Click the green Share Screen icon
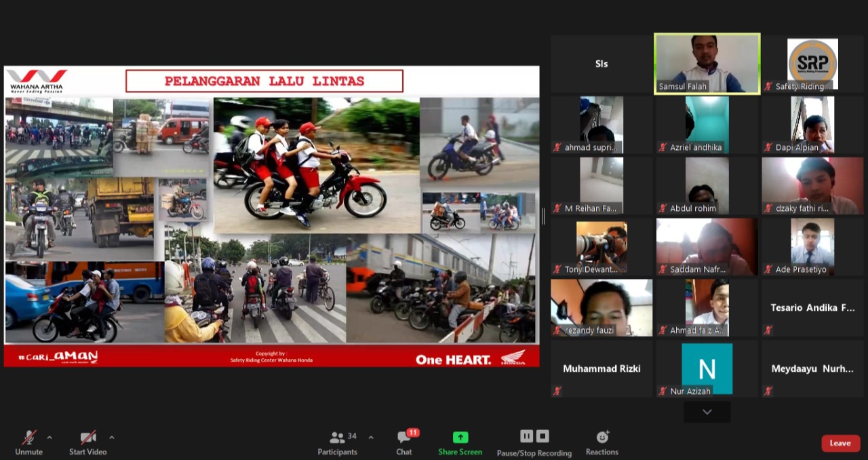Viewport: 868px width, 460px height. [460, 438]
